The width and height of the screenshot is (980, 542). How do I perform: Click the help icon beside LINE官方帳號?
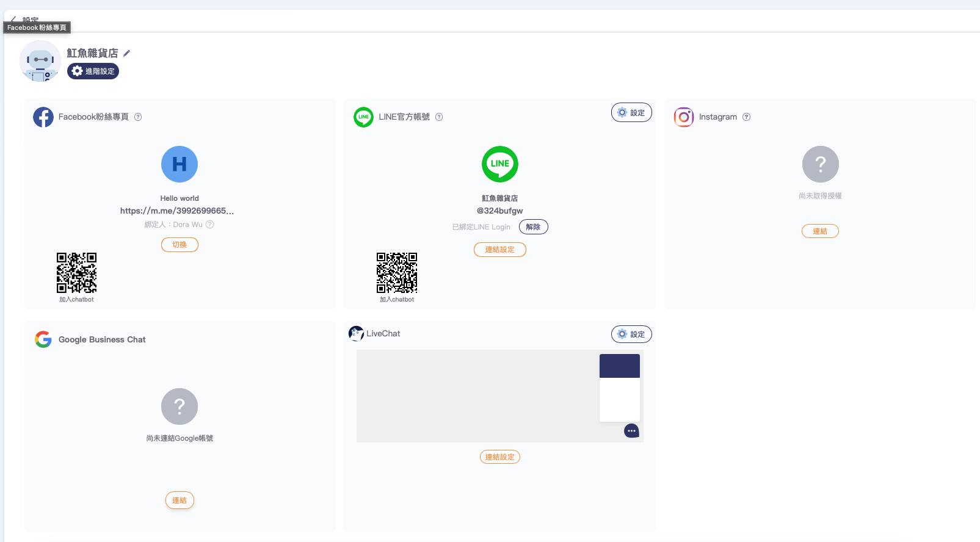tap(439, 117)
